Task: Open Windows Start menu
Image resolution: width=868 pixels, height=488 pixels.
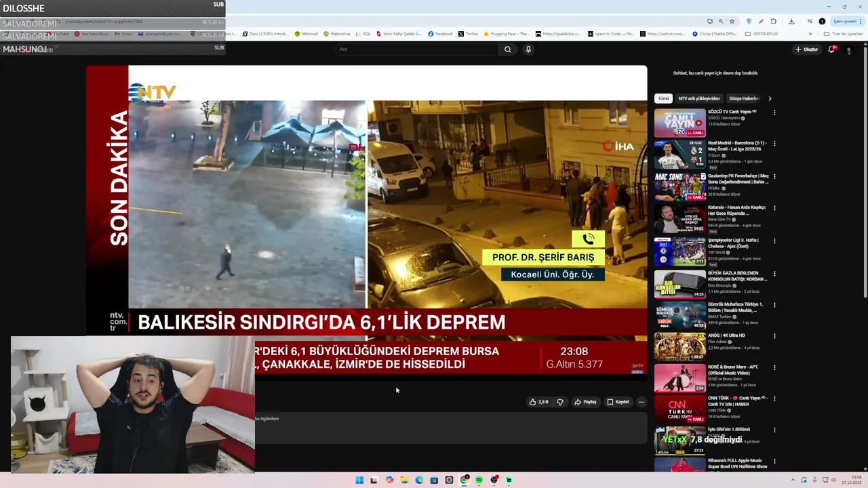Action: point(359,480)
